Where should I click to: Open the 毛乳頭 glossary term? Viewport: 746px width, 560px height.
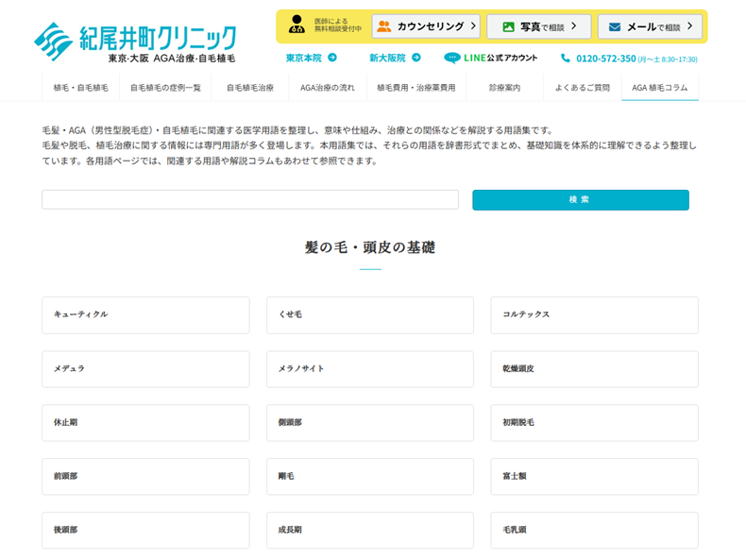click(594, 530)
